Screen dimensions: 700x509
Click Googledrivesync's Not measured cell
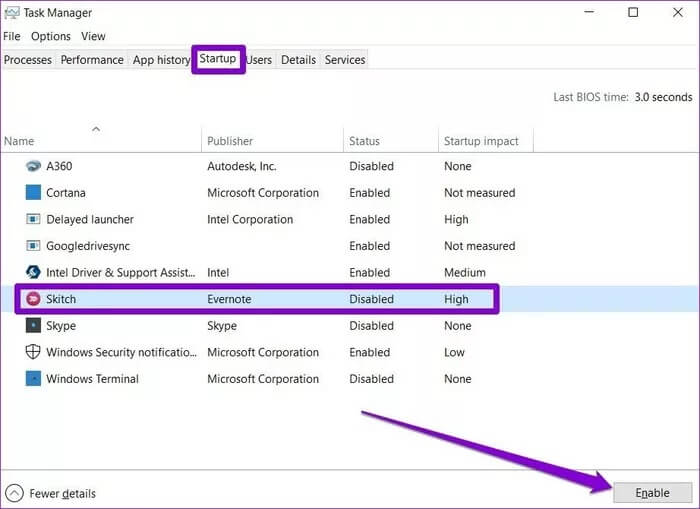tap(479, 246)
